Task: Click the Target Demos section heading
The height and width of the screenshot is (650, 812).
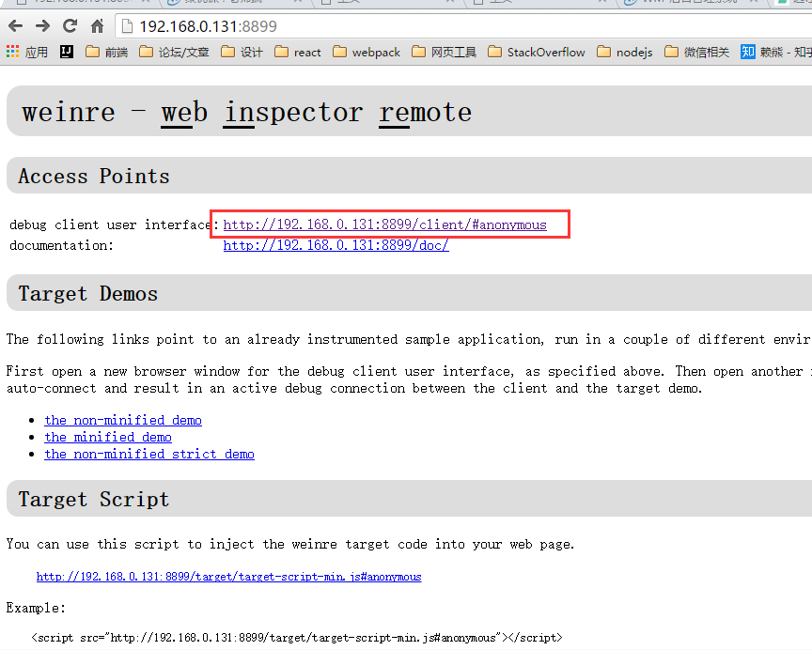Action: pos(88,294)
